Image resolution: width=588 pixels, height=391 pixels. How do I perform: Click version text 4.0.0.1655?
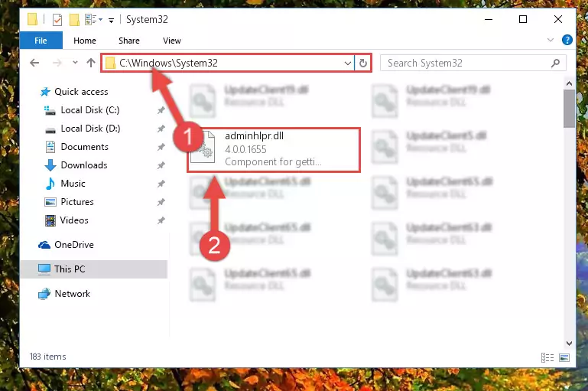(245, 149)
